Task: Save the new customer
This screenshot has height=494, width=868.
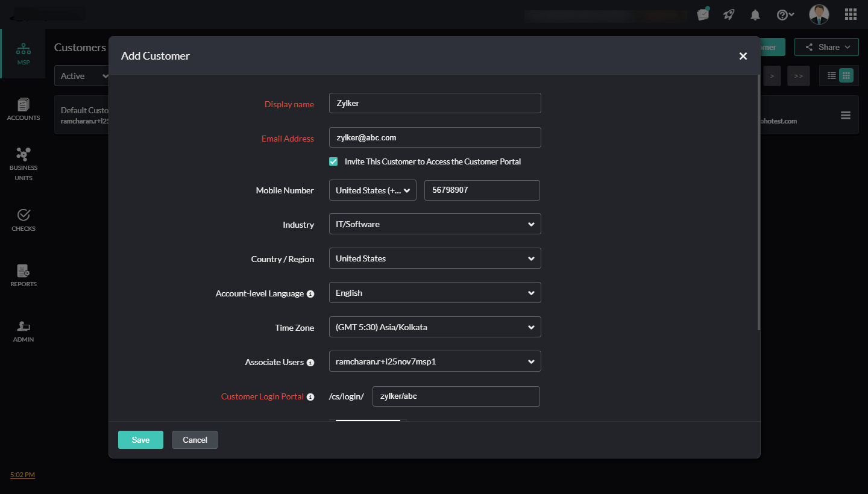Action: [140, 440]
